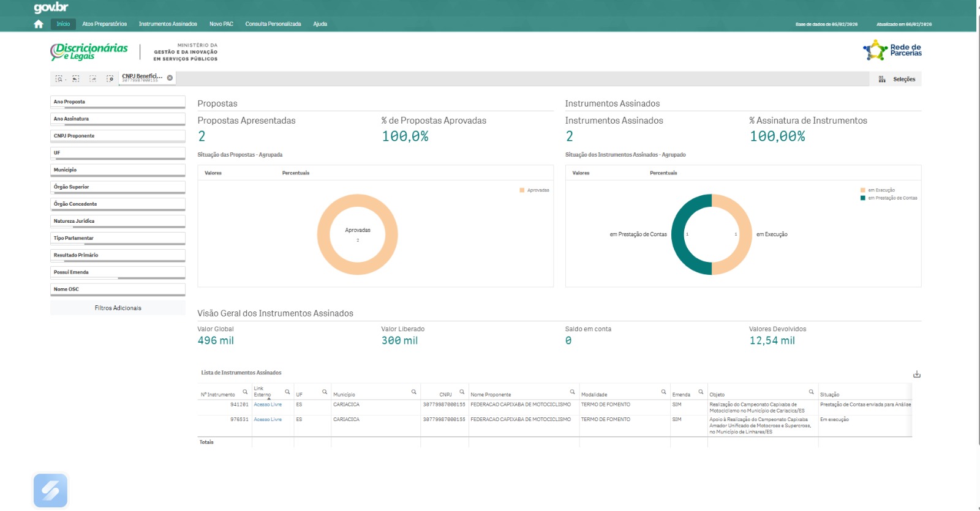This screenshot has width=980, height=511.
Task: Download the Lista de Instrumentos Assinados table
Action: pos(916,374)
